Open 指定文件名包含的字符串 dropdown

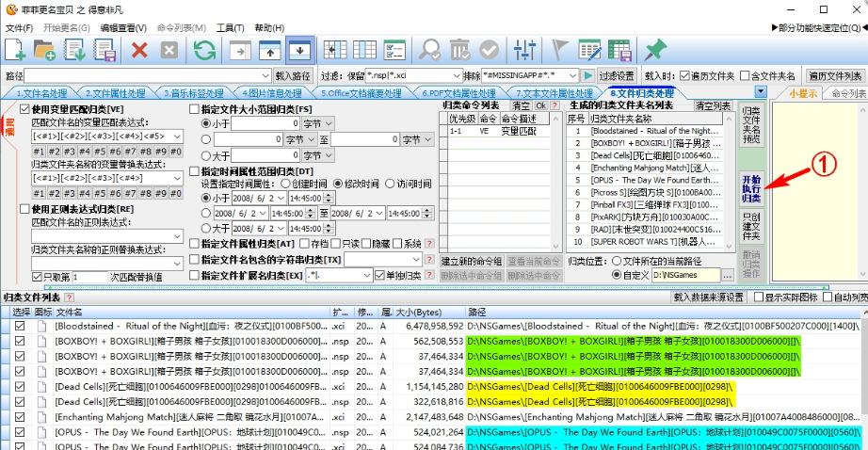[x=416, y=259]
